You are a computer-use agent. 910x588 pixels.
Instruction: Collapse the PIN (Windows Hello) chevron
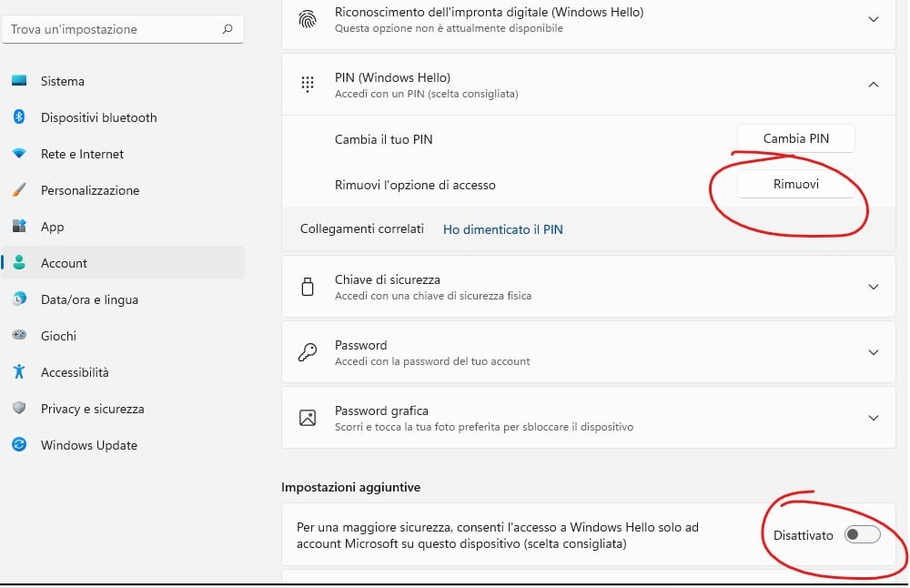pyautogui.click(x=873, y=85)
